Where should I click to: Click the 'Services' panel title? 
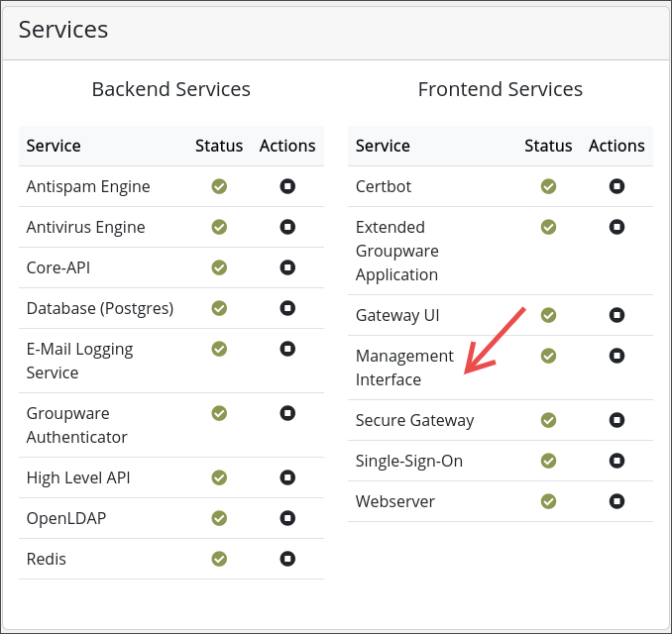[x=63, y=30]
